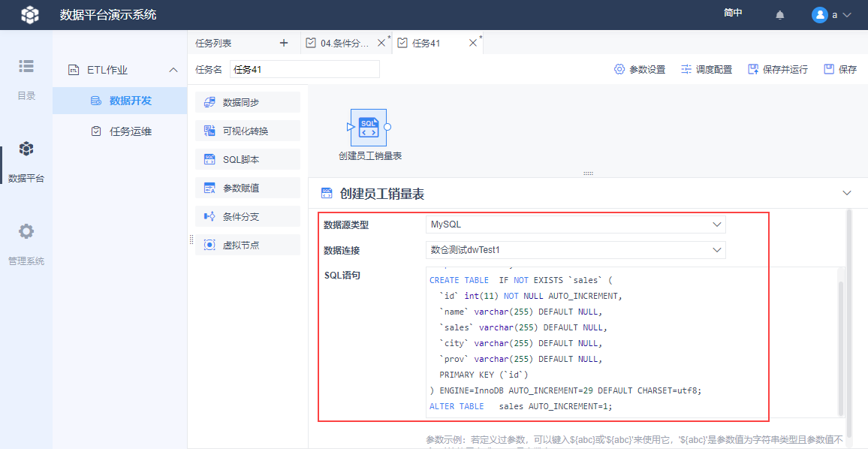Open 调度配置 scheduling options

707,69
